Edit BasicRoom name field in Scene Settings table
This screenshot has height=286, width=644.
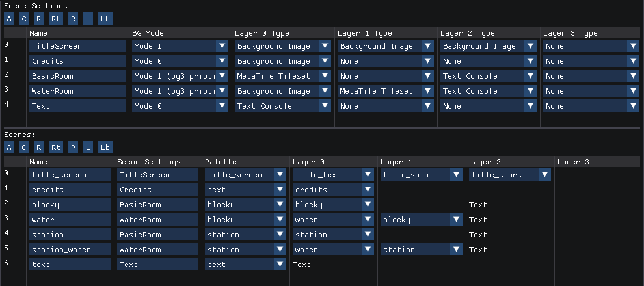coord(77,76)
